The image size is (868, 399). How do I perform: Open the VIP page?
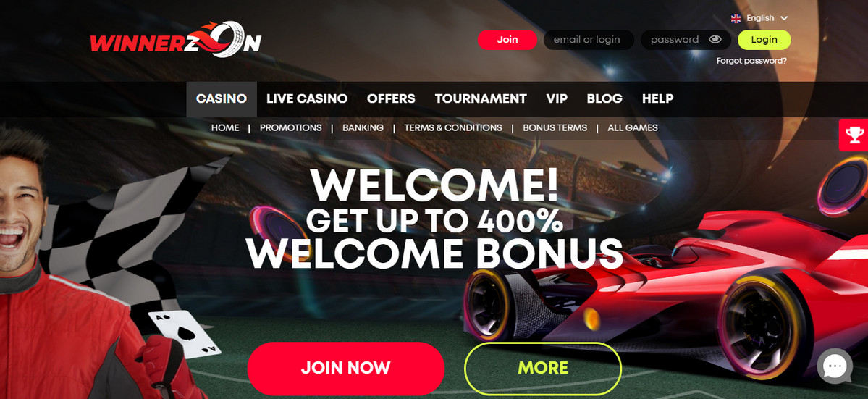tap(556, 99)
